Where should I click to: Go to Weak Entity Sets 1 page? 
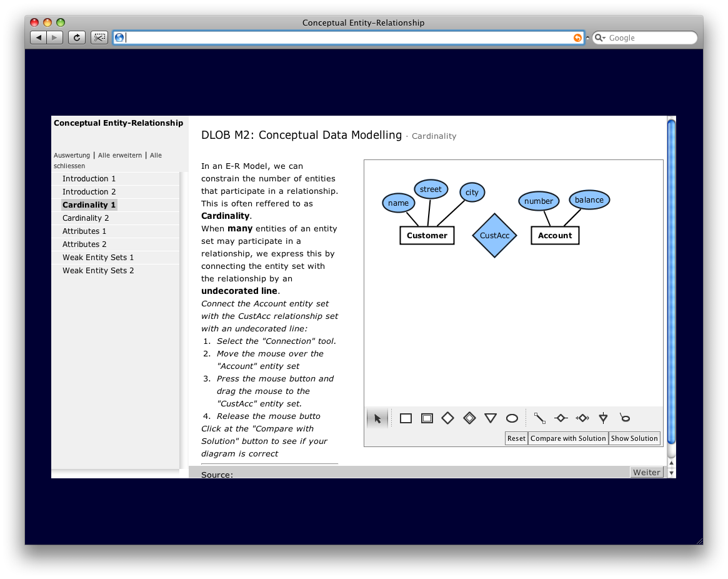pyautogui.click(x=98, y=258)
